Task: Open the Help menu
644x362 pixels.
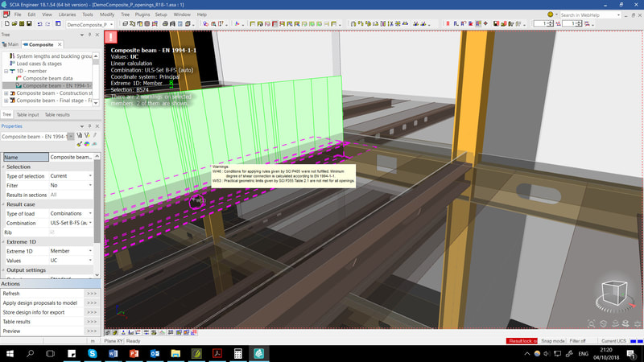Action: 202,14
